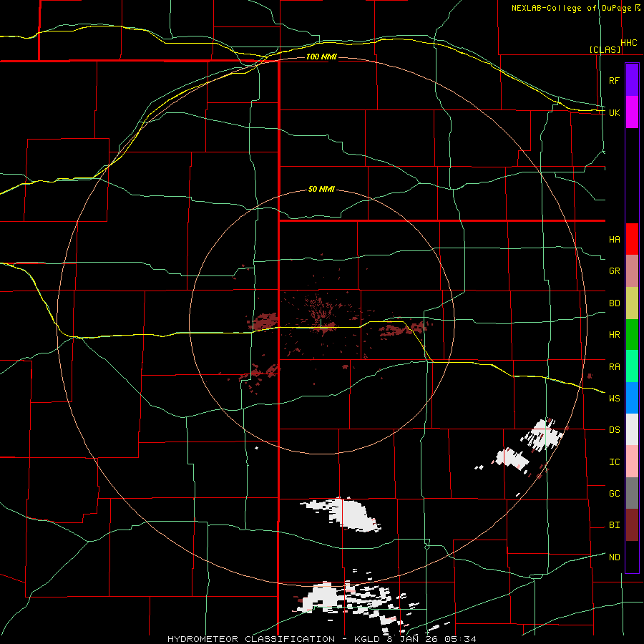
Task: Select the GR legend label
Action: (614, 271)
